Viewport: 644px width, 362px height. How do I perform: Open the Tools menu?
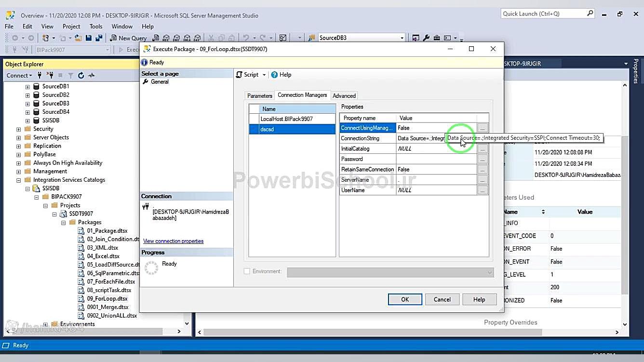(96, 27)
